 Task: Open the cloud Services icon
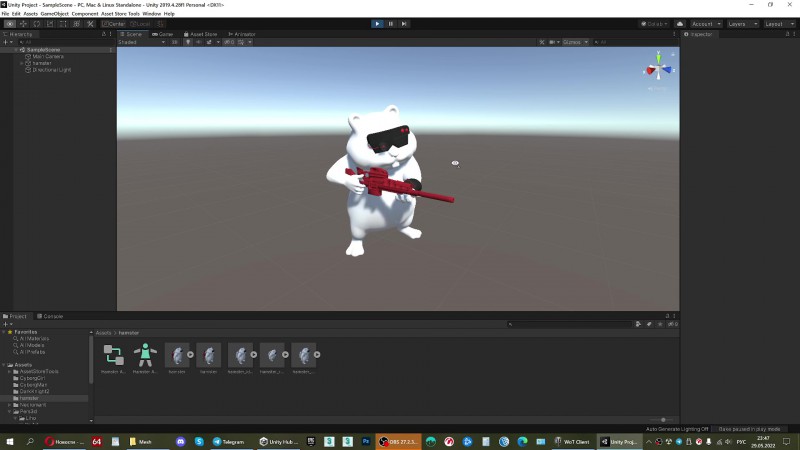coord(680,24)
